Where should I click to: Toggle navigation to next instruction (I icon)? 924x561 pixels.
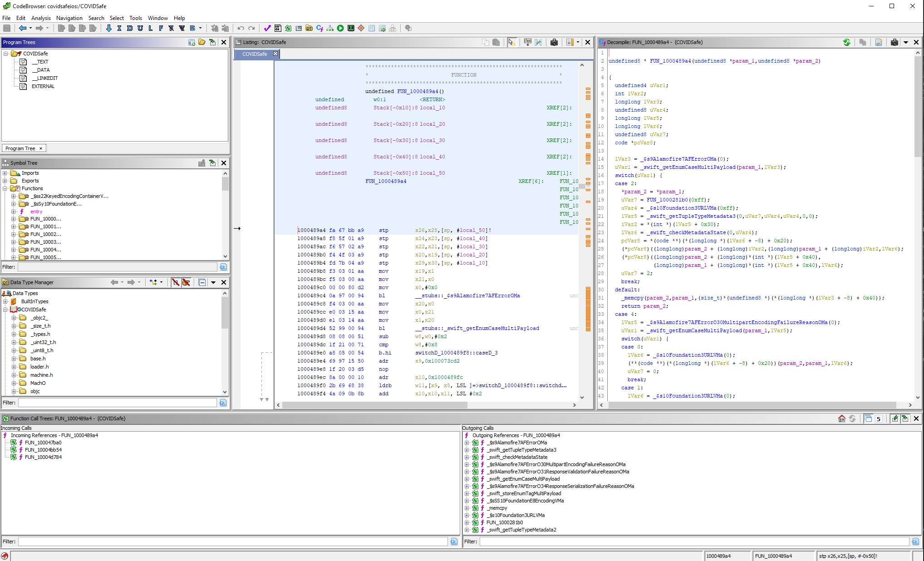[119, 28]
